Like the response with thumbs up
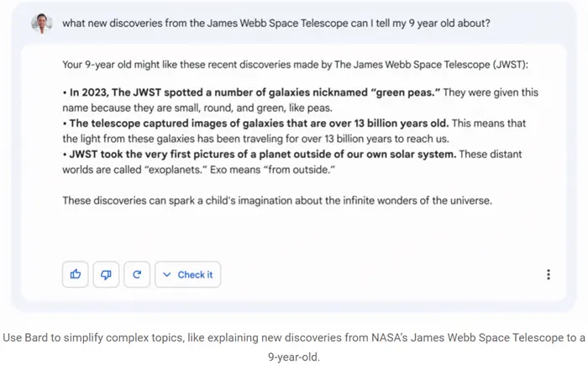The width and height of the screenshot is (588, 365). click(x=76, y=274)
